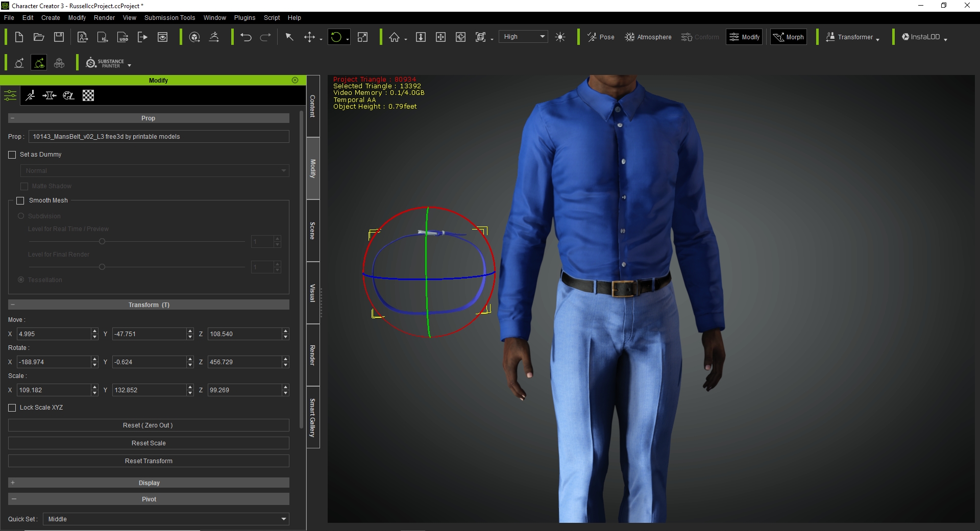The image size is (980, 531).
Task: Click the New Project icon
Action: (19, 37)
